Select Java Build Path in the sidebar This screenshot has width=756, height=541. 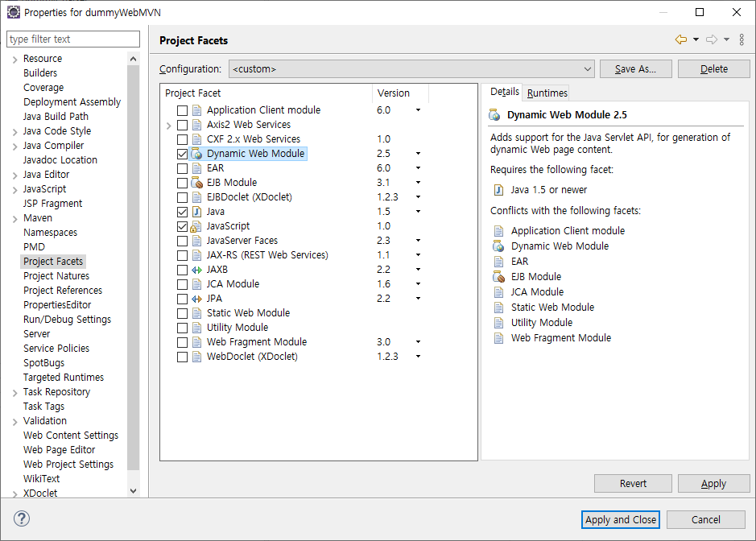click(56, 117)
